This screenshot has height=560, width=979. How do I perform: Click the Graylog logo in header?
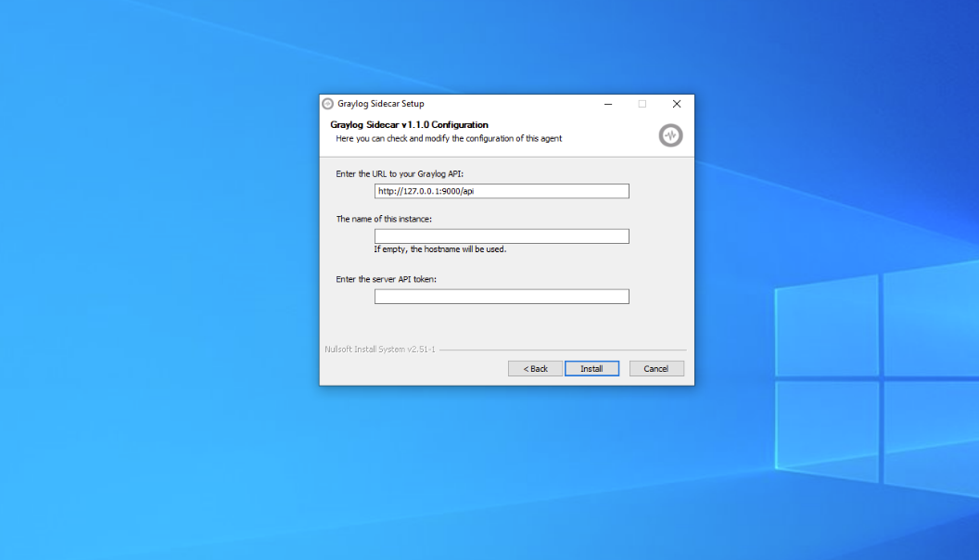pyautogui.click(x=670, y=135)
